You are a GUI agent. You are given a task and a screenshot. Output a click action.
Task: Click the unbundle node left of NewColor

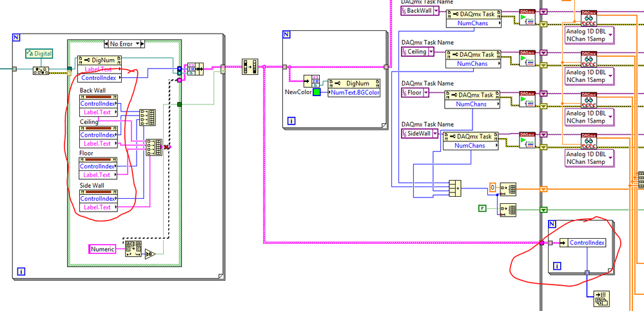click(315, 81)
